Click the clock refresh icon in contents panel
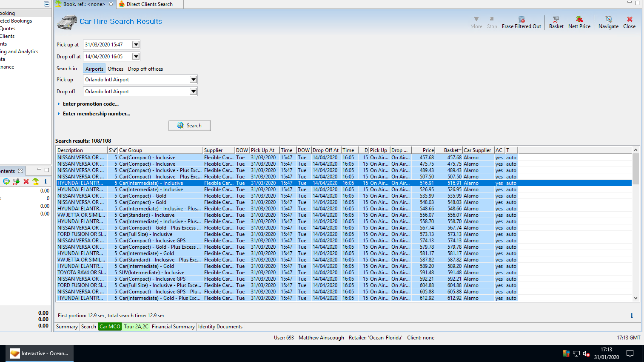 pos(6,181)
